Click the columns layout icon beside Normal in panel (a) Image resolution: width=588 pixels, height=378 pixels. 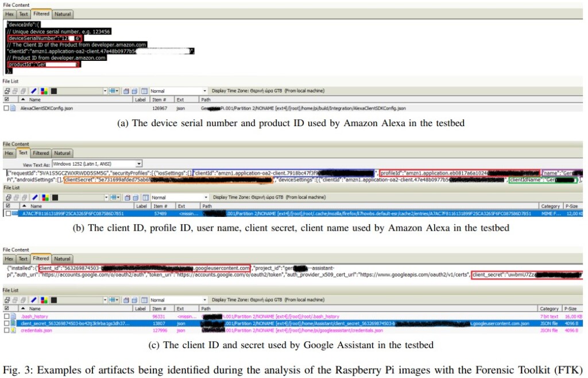(144, 91)
